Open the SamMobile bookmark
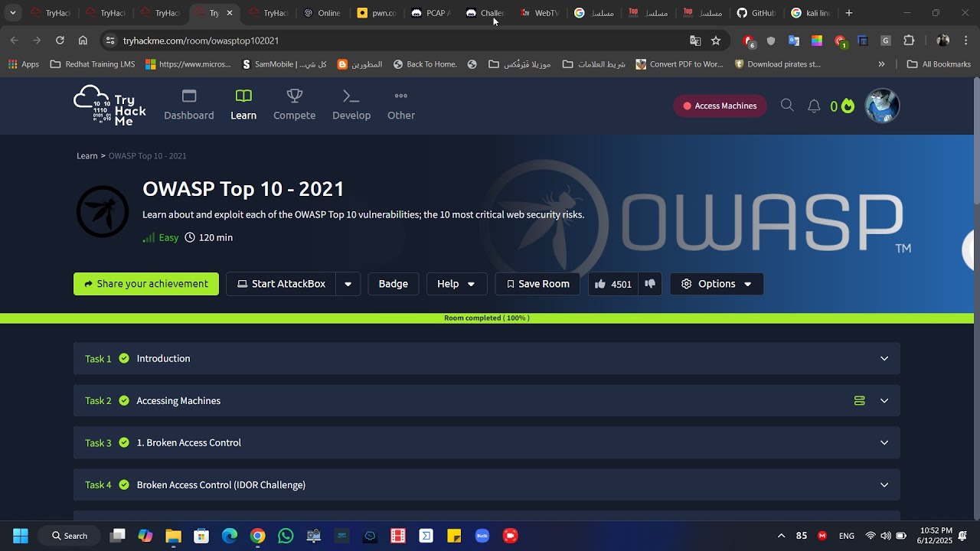The height and width of the screenshot is (551, 980). point(285,64)
